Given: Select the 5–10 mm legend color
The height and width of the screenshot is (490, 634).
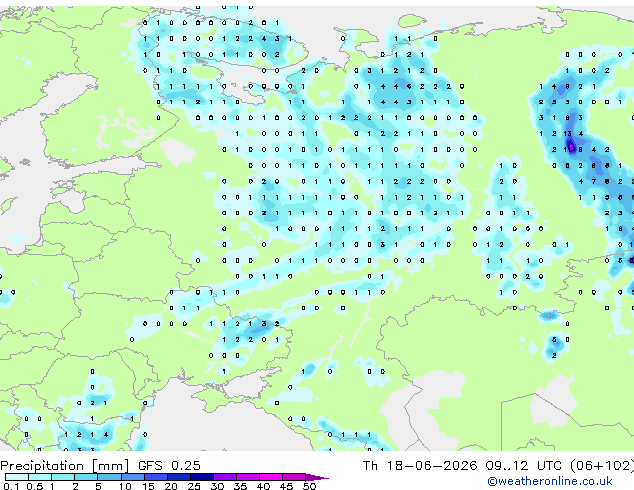Looking at the screenshot, I should 109,477.
